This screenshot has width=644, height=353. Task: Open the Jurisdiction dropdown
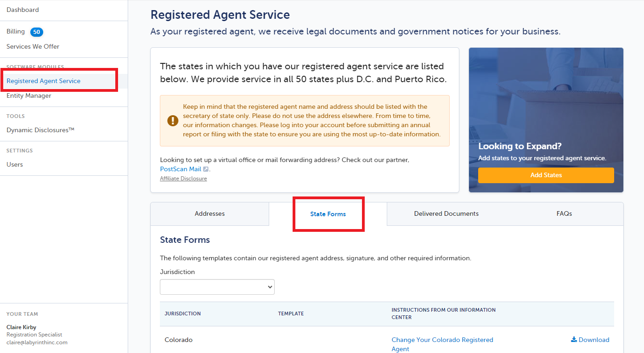pos(217,287)
